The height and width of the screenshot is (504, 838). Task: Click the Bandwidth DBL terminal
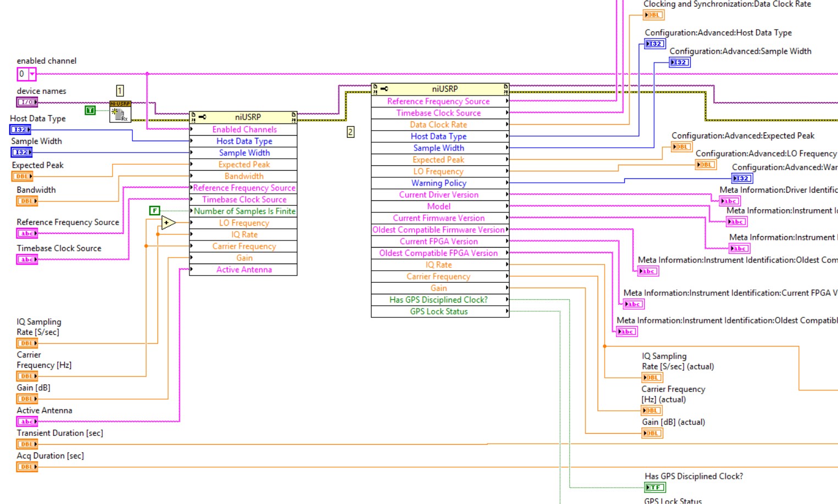pos(27,201)
